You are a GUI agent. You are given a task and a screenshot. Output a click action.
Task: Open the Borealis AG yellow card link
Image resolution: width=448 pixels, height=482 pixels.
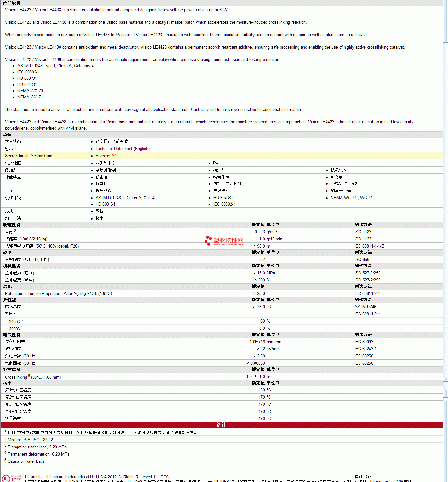click(x=107, y=156)
